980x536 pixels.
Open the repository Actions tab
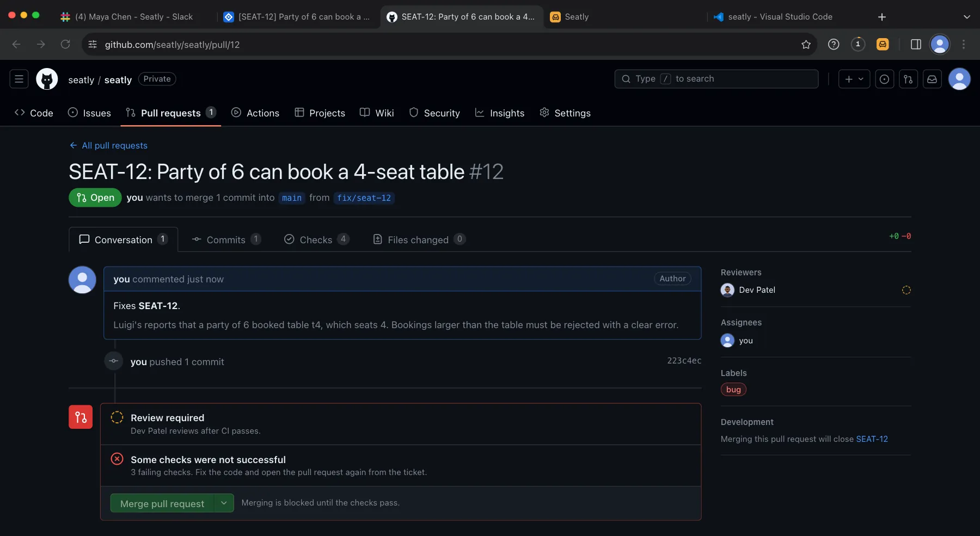click(255, 113)
